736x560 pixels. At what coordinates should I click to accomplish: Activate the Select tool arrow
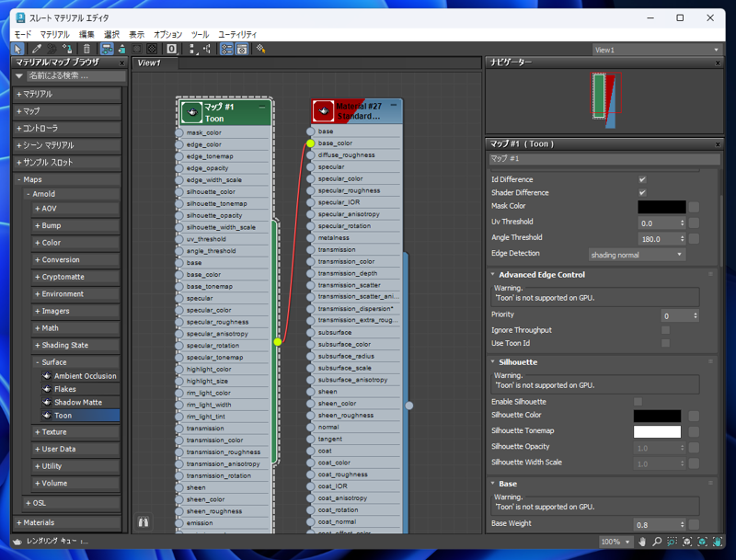[x=17, y=49]
